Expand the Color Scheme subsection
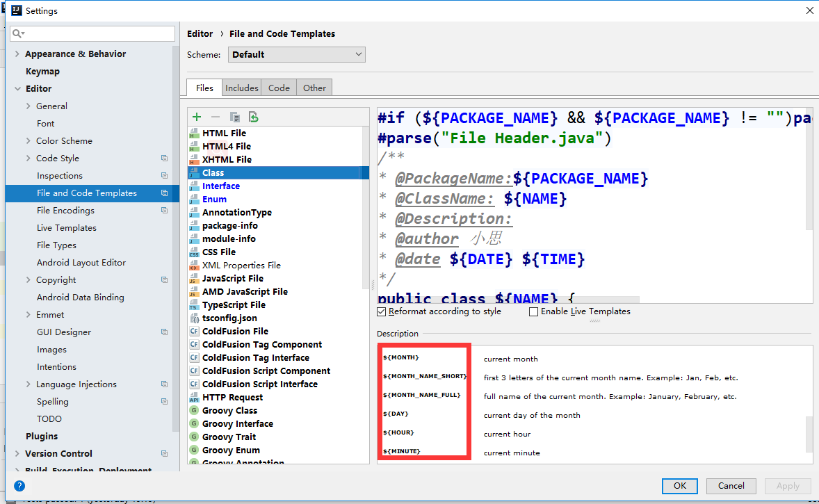 [x=29, y=141]
